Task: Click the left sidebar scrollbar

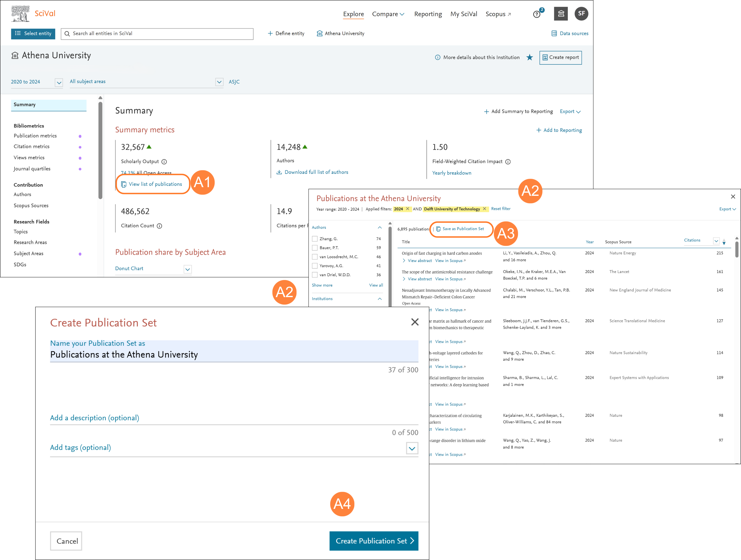Action: click(100, 151)
